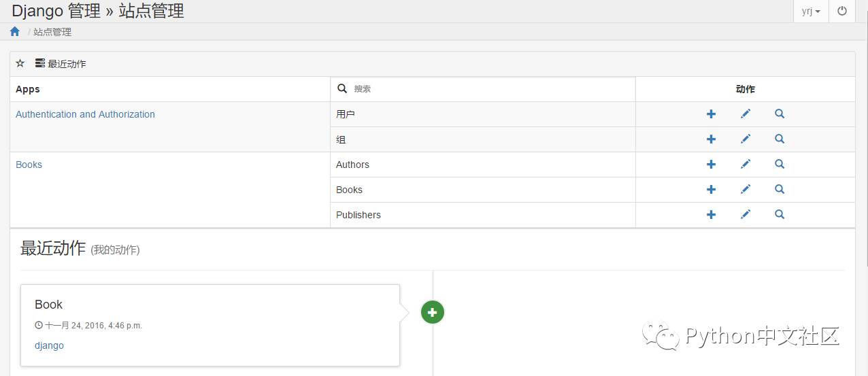This screenshot has height=376, width=868.
Task: Add a new Authors entry
Action: [x=711, y=165]
